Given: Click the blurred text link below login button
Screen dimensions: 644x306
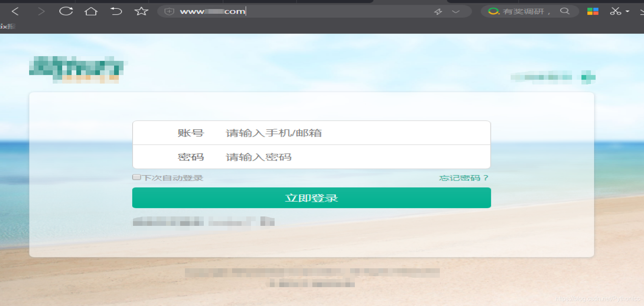Looking at the screenshot, I should pos(203,222).
